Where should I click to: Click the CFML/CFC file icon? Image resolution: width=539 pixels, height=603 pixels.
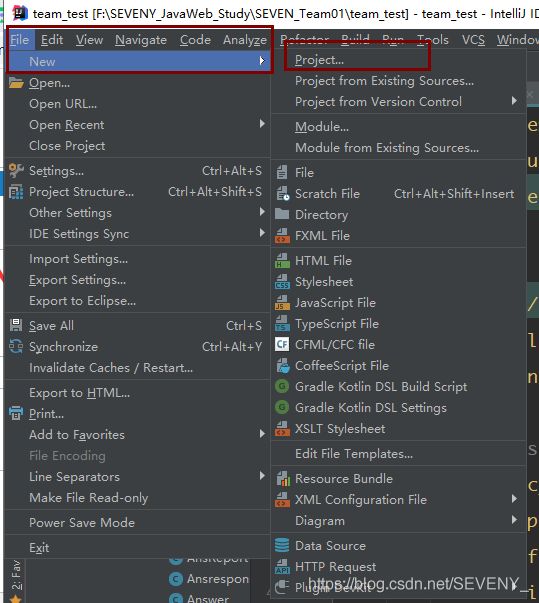[x=282, y=344]
